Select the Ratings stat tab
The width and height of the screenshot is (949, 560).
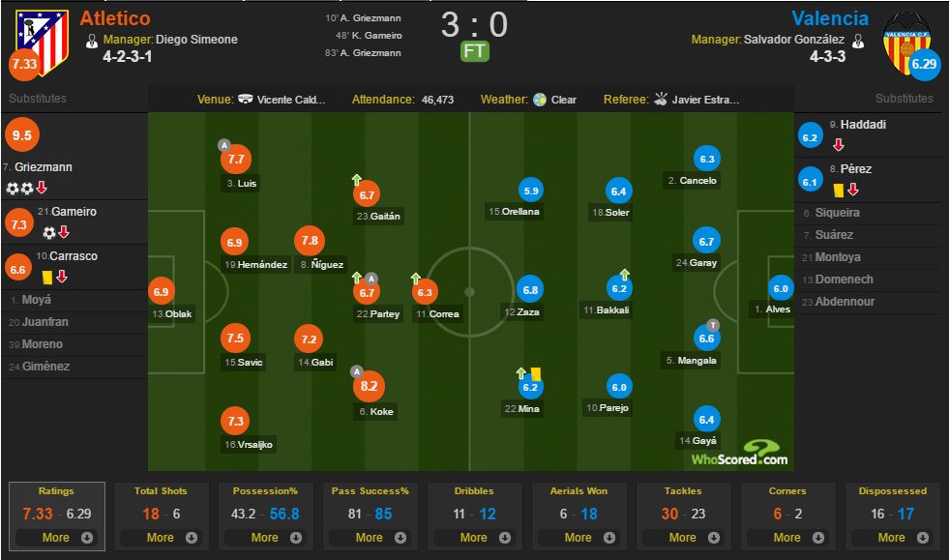click(x=56, y=516)
